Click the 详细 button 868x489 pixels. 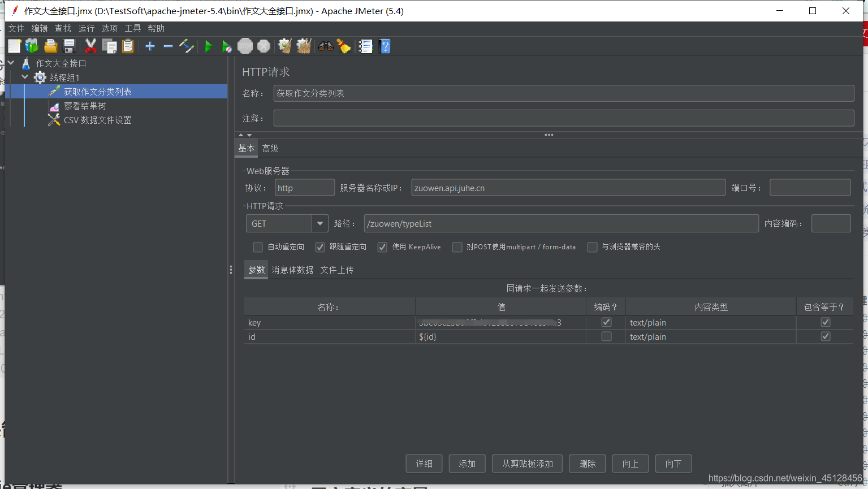pos(424,464)
